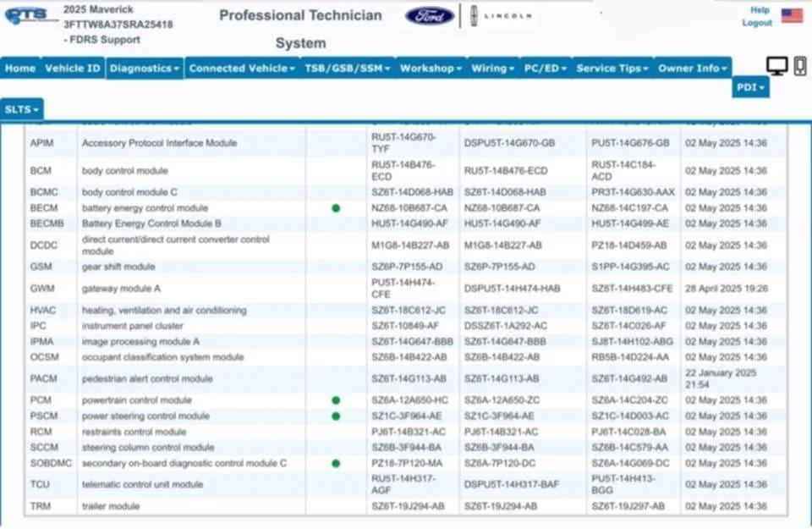Expand the Owner Info menu
The height and width of the screenshot is (529, 812).
pos(692,69)
